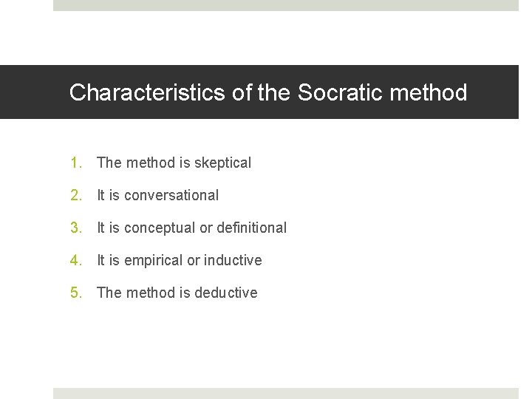Select the list item 'It is conversational'
Image resolution: width=532 pixels, height=399 pixels.
[157, 195]
